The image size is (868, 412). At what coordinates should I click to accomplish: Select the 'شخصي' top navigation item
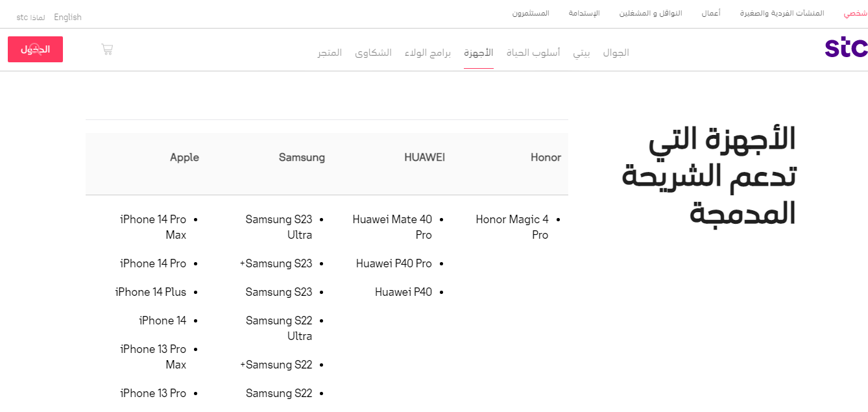tap(855, 14)
